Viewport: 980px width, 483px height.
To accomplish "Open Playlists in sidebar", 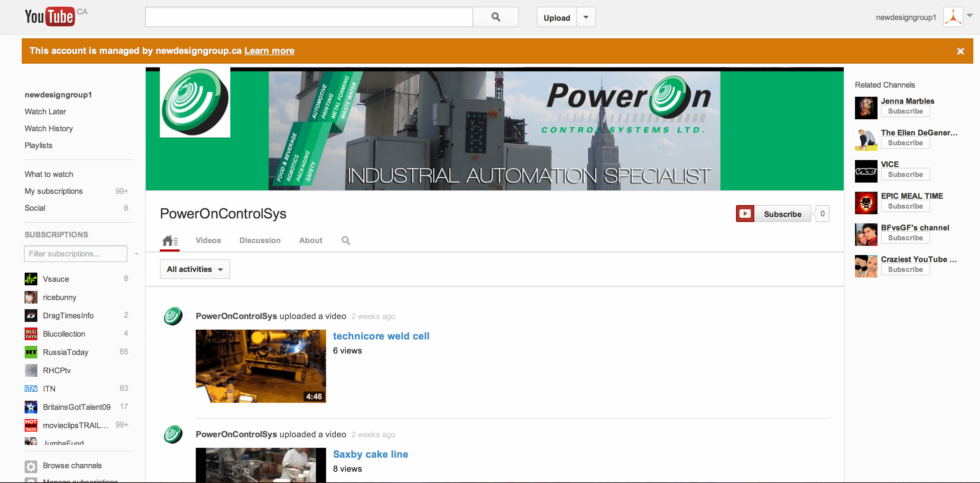I will point(38,146).
